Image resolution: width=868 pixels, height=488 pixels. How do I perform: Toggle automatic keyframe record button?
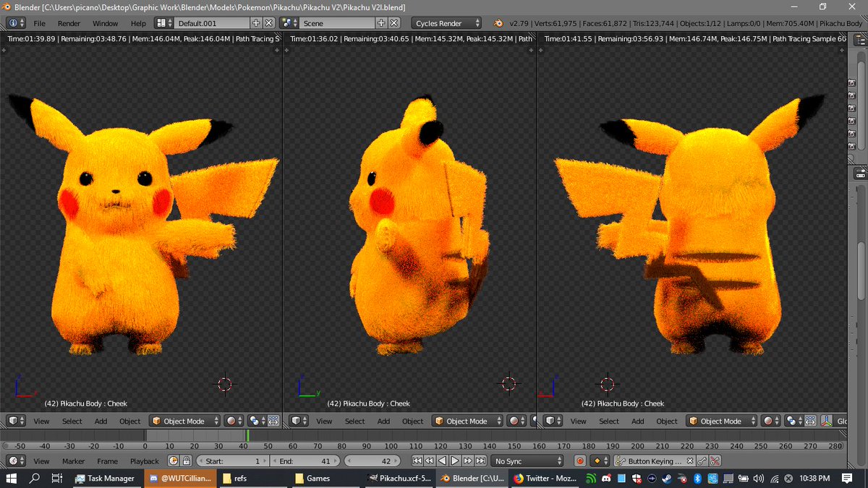point(579,461)
